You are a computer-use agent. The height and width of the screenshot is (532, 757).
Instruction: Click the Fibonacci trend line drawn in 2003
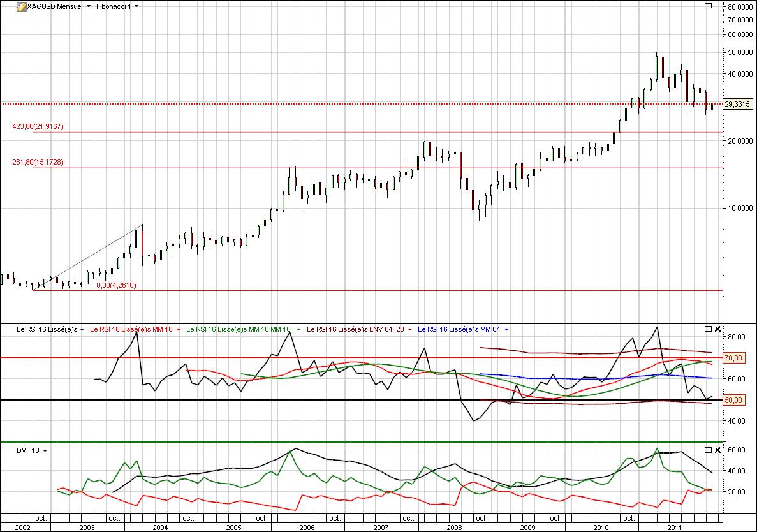tap(87, 258)
